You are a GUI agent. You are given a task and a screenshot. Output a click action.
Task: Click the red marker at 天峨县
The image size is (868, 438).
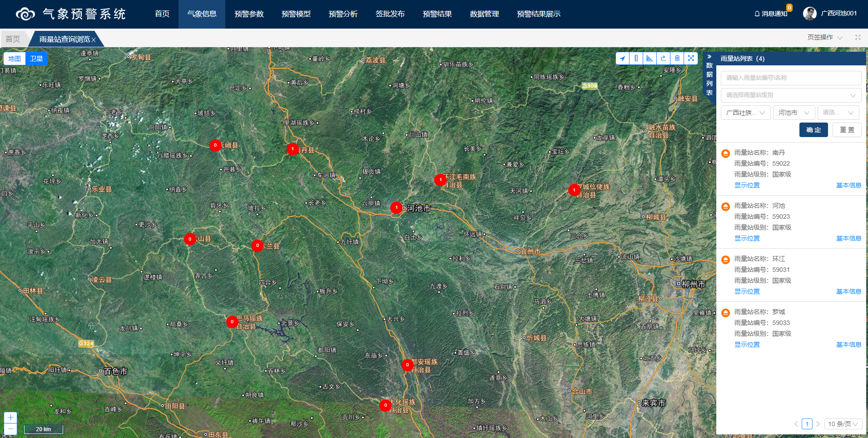pos(215,145)
